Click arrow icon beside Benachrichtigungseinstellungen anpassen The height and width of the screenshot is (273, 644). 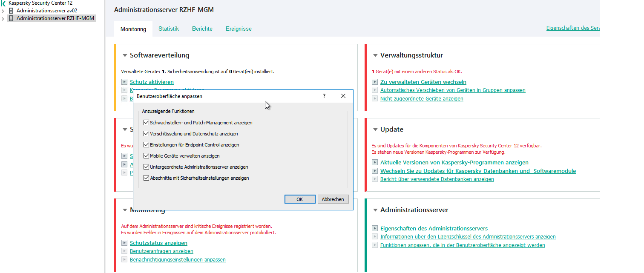(x=124, y=259)
